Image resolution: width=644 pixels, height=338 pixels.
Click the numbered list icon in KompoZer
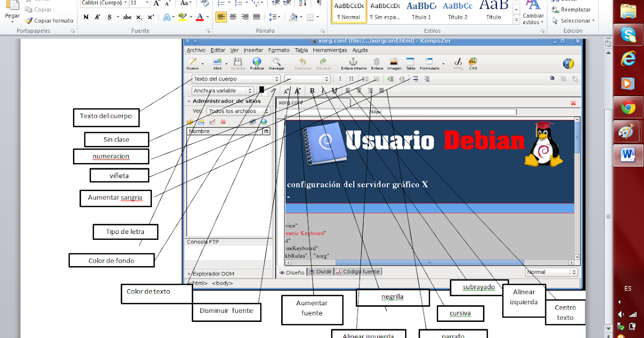click(366, 79)
